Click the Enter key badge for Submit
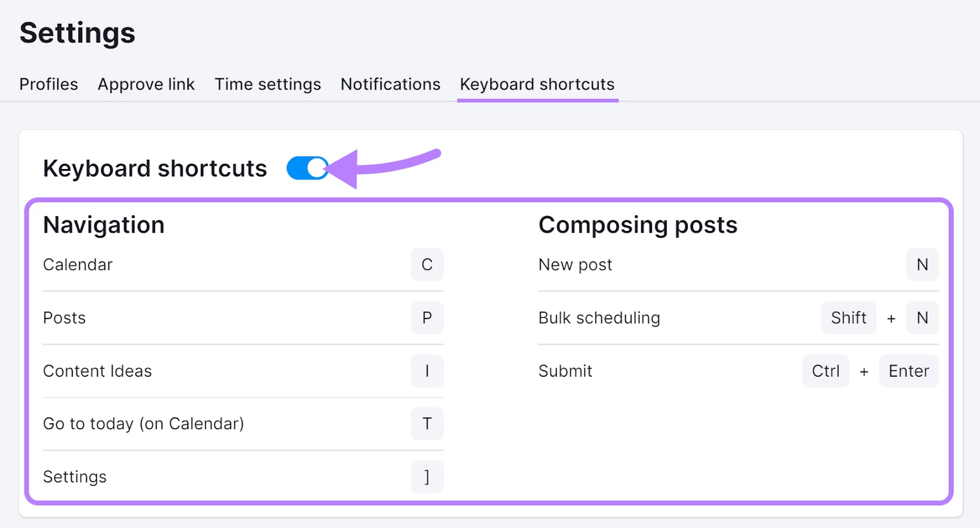 (908, 371)
